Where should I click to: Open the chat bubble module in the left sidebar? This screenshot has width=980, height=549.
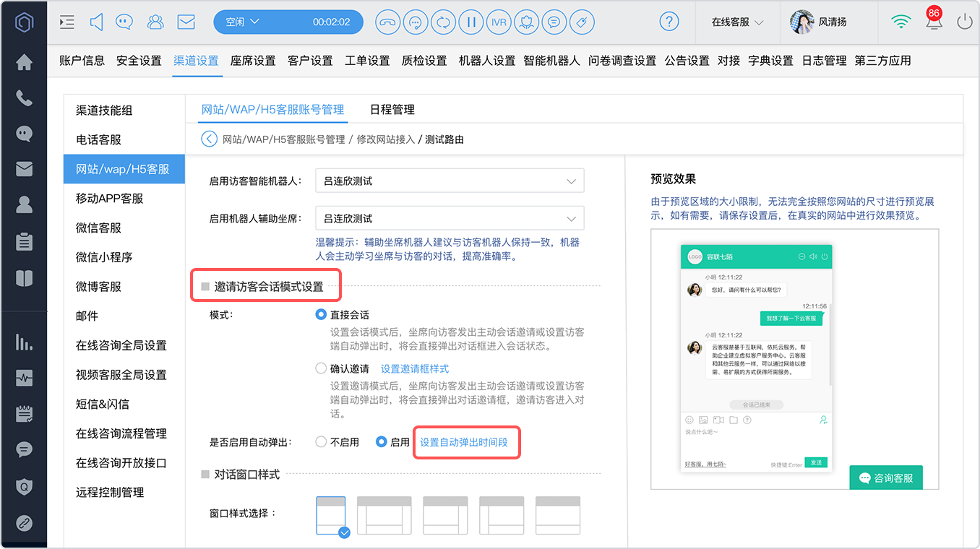(24, 134)
